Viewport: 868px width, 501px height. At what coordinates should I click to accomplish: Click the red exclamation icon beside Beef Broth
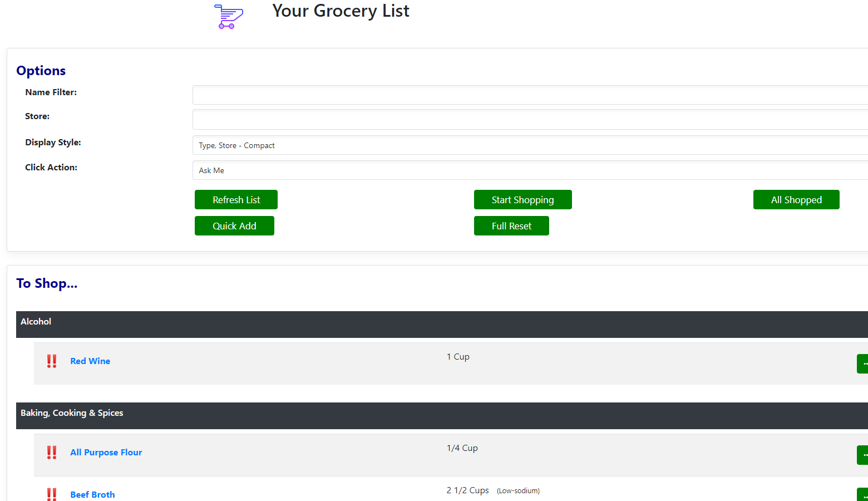tap(52, 494)
